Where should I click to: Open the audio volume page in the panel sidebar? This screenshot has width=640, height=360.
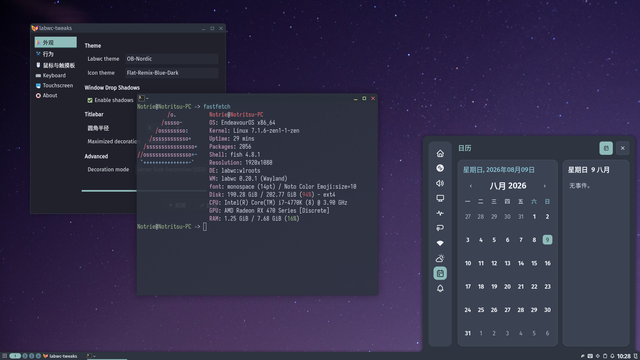pos(440,183)
